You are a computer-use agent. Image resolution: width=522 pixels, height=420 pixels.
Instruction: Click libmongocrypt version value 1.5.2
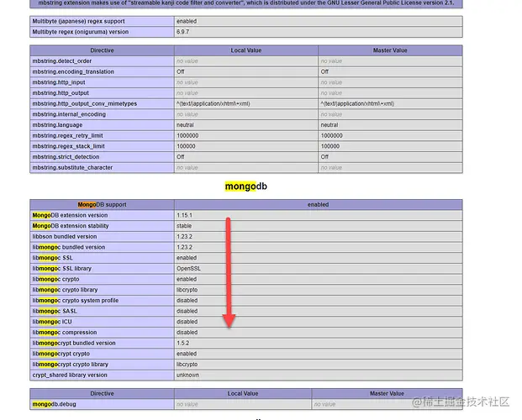tap(182, 343)
